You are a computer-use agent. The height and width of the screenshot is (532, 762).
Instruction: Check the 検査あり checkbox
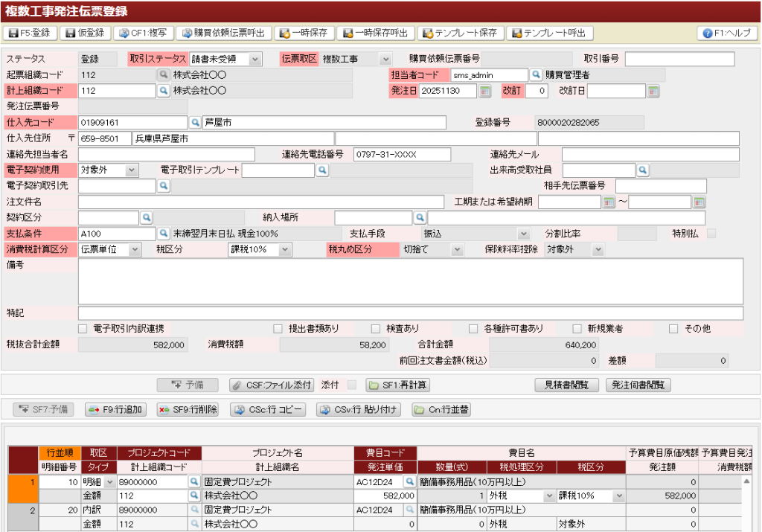tap(376, 329)
